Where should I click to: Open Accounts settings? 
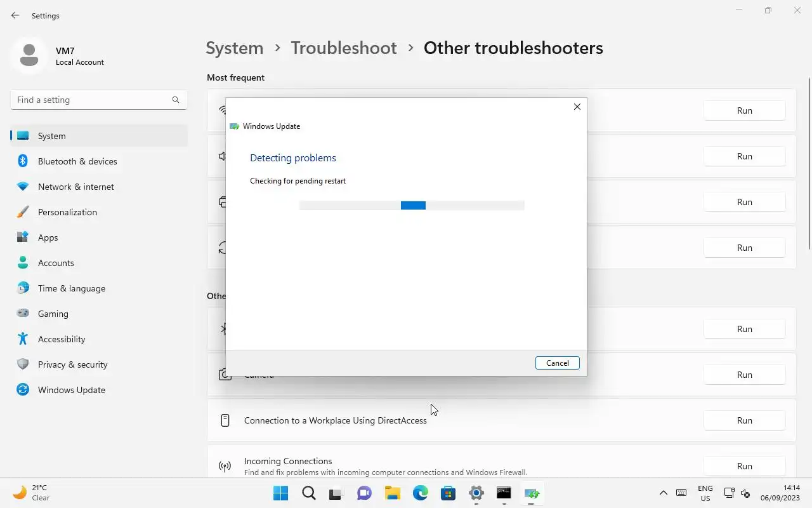(99, 263)
